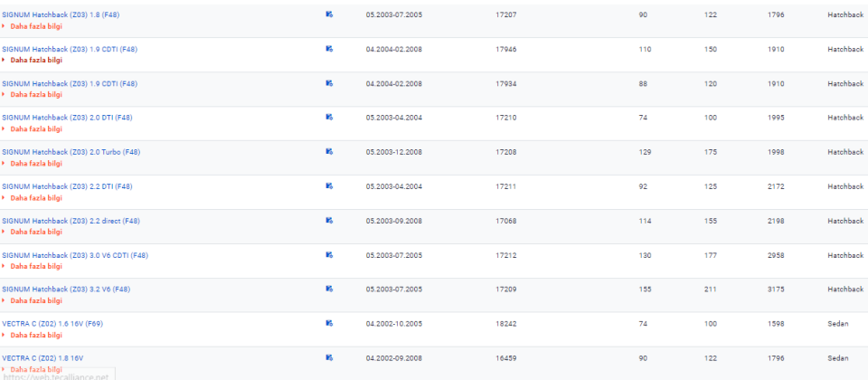Select code cell '17211'
This screenshot has height=380, width=868.
[506, 186]
